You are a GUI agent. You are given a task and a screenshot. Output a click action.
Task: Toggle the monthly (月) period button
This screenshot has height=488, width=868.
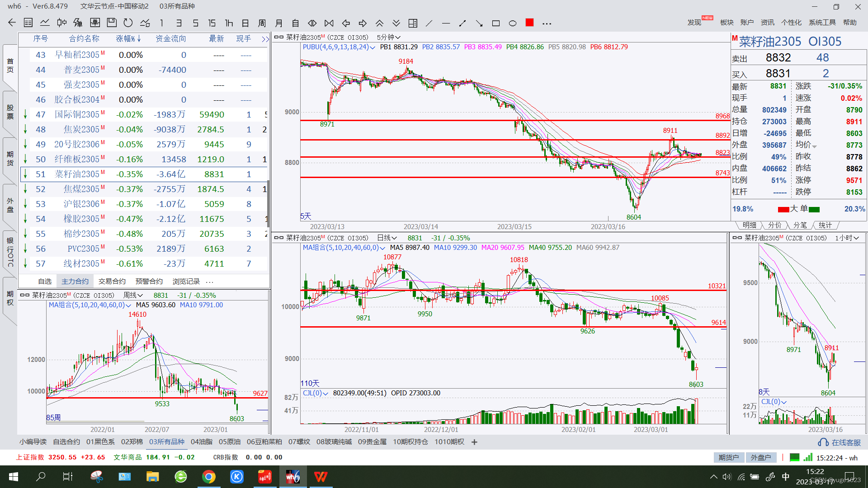point(279,23)
